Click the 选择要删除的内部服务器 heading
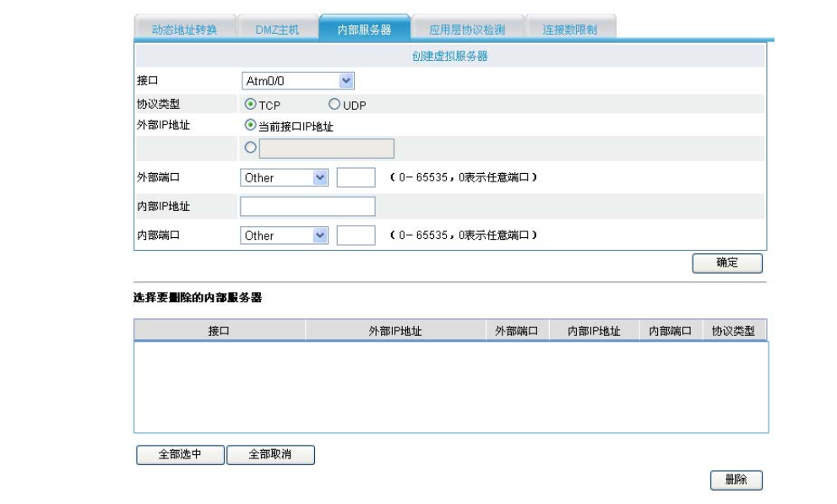This screenshot has height=504, width=837. coord(198,298)
